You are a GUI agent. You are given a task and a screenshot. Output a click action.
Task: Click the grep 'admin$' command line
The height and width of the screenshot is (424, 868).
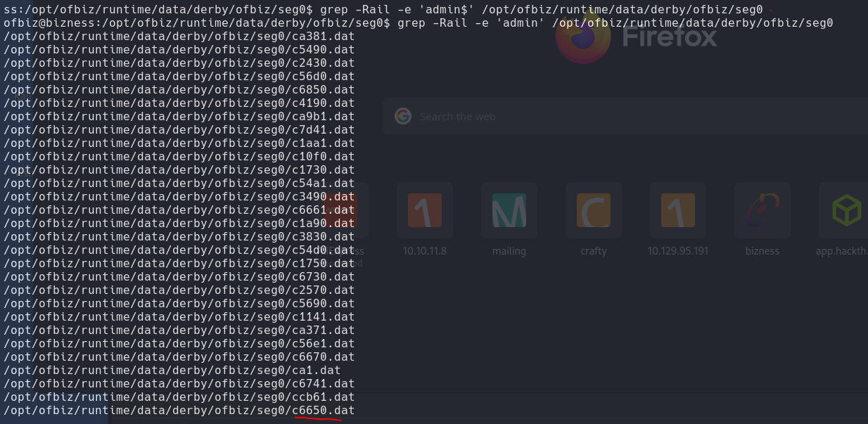click(x=383, y=10)
